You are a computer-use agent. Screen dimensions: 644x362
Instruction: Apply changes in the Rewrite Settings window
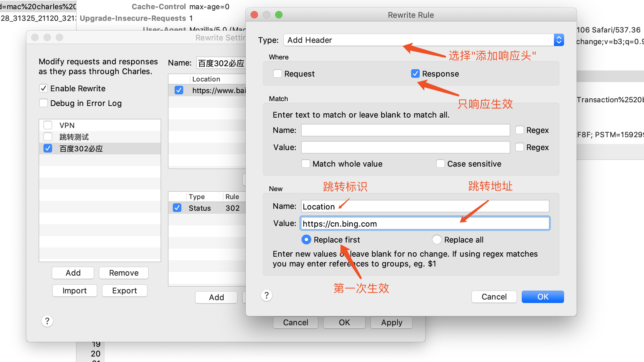point(392,322)
